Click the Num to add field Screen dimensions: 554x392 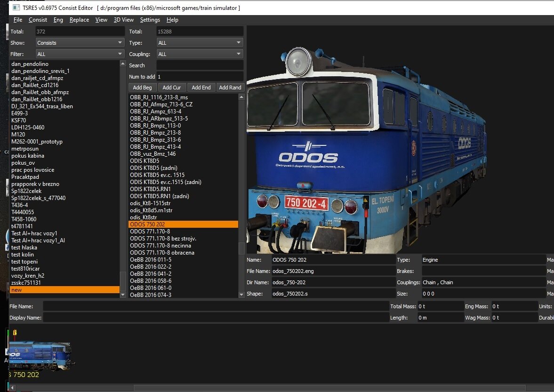coord(200,77)
